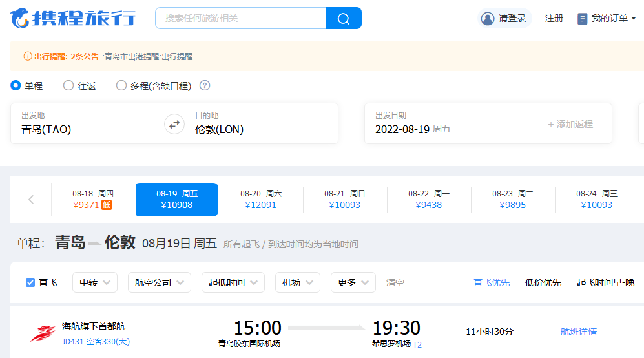644x358 pixels.
Task: Select the 08-18 周四 date tab
Action: pyautogui.click(x=93, y=199)
